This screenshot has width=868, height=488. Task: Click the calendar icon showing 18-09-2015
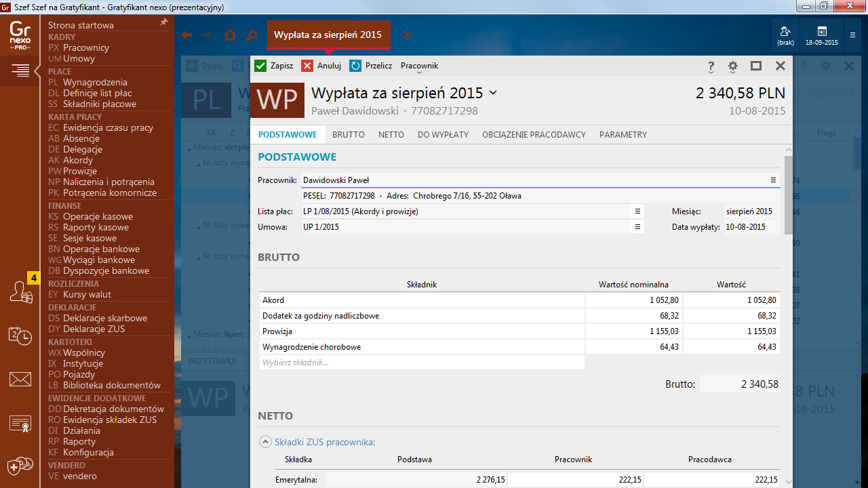click(x=821, y=35)
